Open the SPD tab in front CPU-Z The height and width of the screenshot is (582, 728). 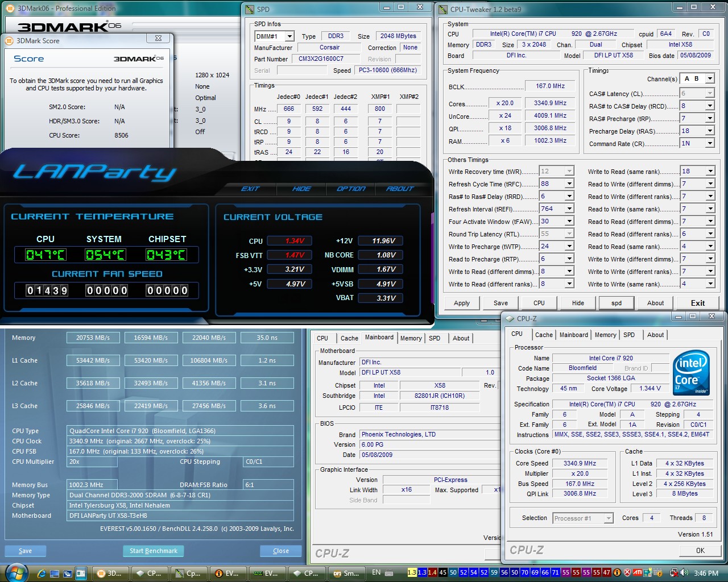[629, 335]
